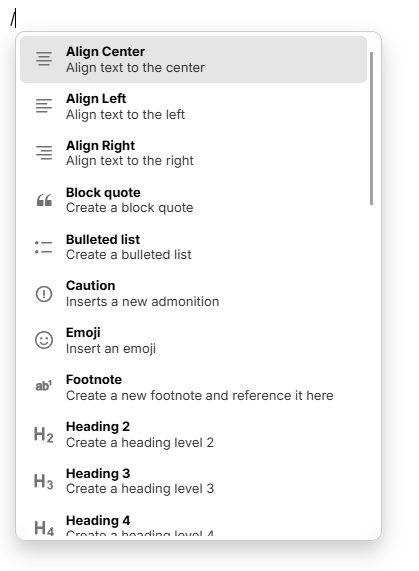Viewport: 419px width, 571px height.
Task: Select "Inserts a new admonition" option
Action: click(x=142, y=302)
